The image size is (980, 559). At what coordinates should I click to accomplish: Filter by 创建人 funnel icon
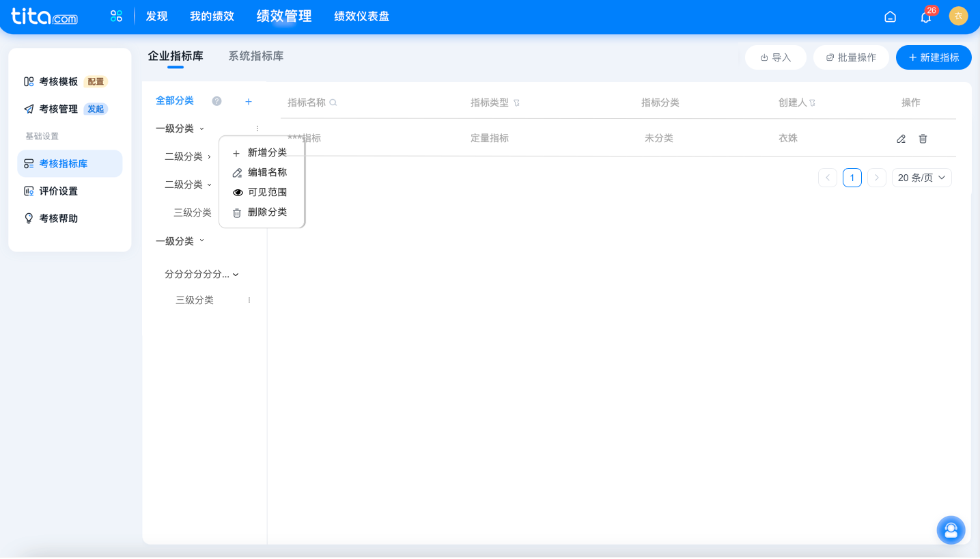point(813,103)
